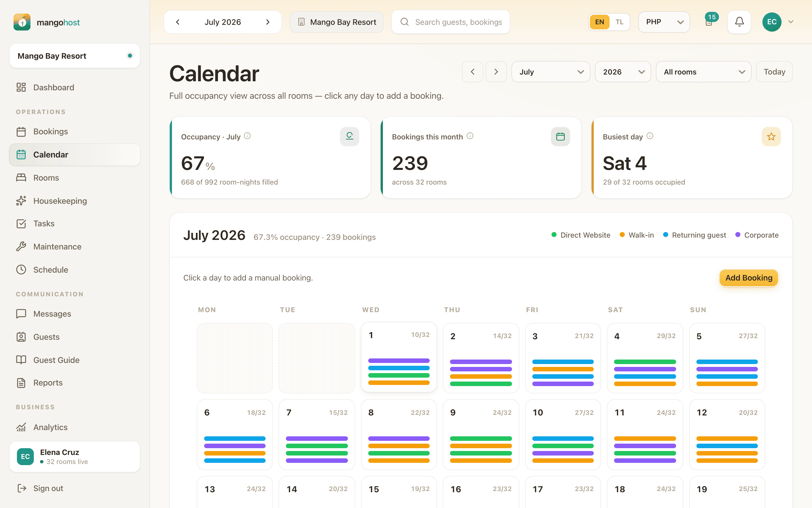This screenshot has height=508, width=812.
Task: Click purple Corporate bar on July 1
Action: click(x=399, y=360)
